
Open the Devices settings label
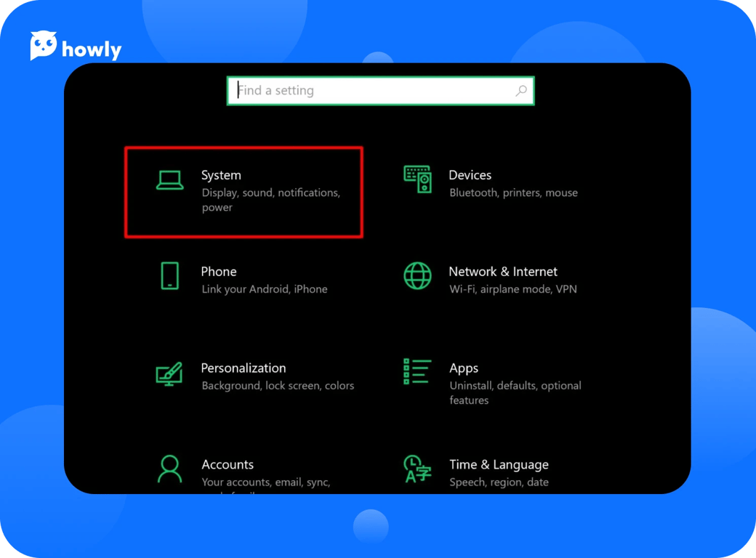coord(470,175)
